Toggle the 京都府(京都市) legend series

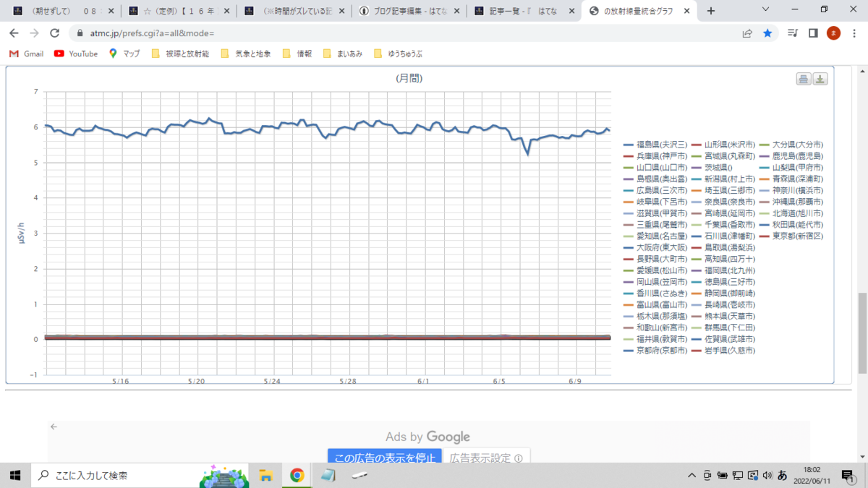[656, 350]
